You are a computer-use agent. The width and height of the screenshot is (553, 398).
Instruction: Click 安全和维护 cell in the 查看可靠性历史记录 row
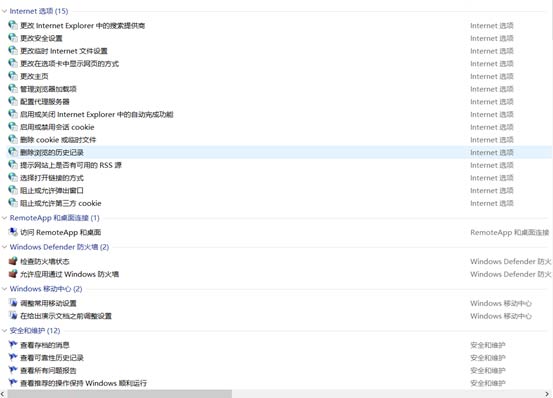tap(488, 357)
